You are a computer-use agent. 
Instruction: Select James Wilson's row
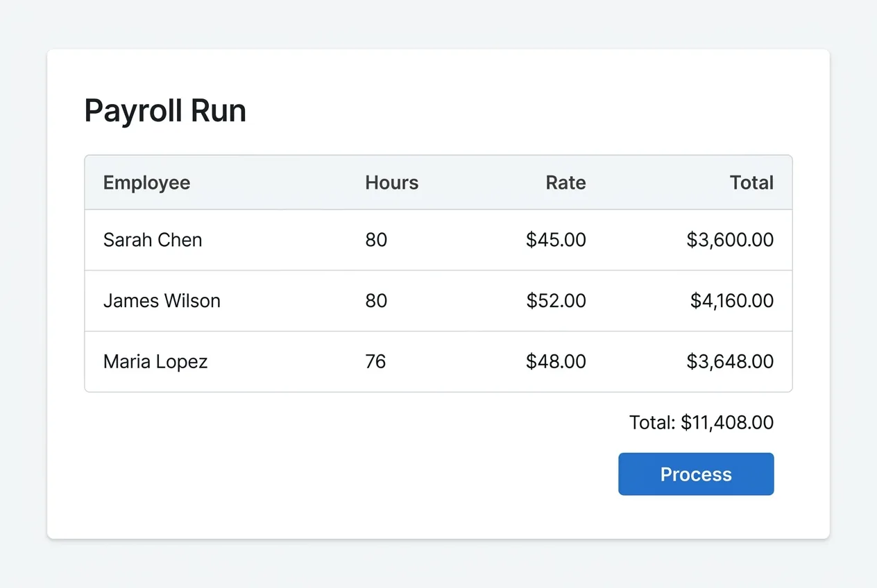438,300
